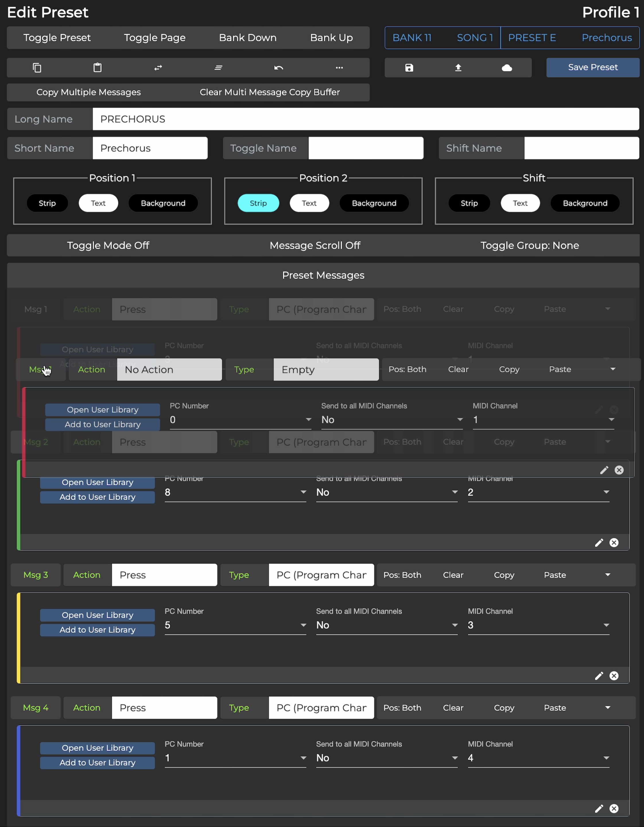The image size is (644, 827).
Task: Select Strip for Position 1
Action: tap(47, 203)
